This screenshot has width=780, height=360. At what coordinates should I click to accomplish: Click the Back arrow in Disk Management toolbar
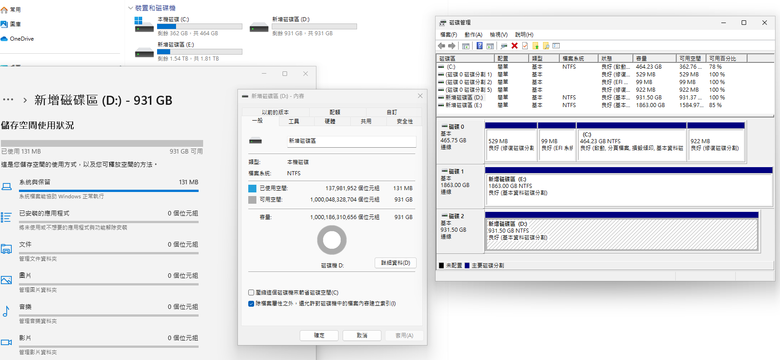tap(441, 46)
